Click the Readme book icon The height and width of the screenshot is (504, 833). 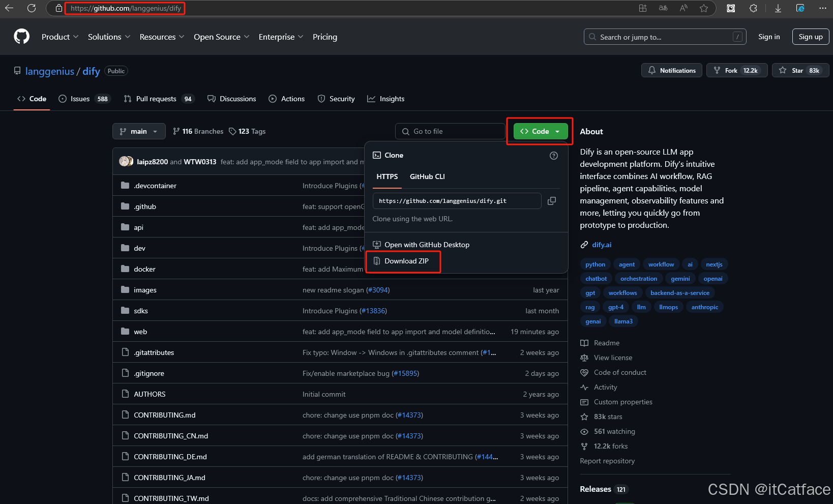(x=584, y=343)
